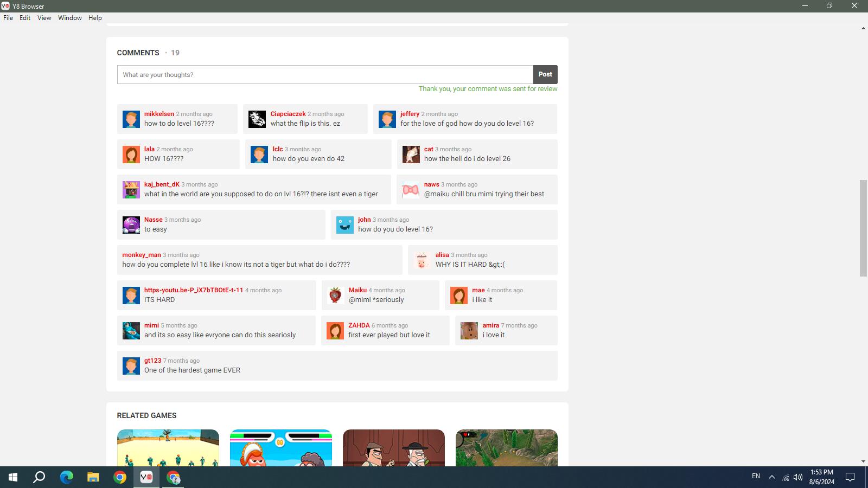Viewport: 868px width, 488px height.
Task: Open the File menu
Action: [8, 18]
